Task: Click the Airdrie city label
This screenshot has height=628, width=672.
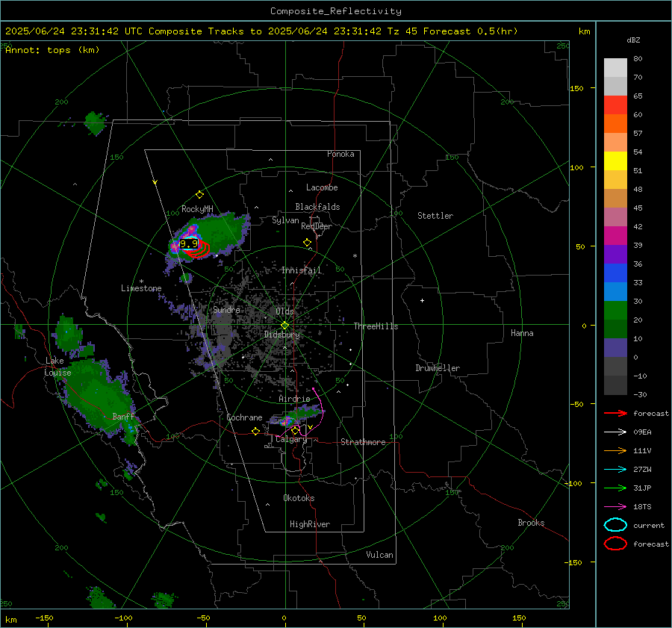Action: coord(294,399)
